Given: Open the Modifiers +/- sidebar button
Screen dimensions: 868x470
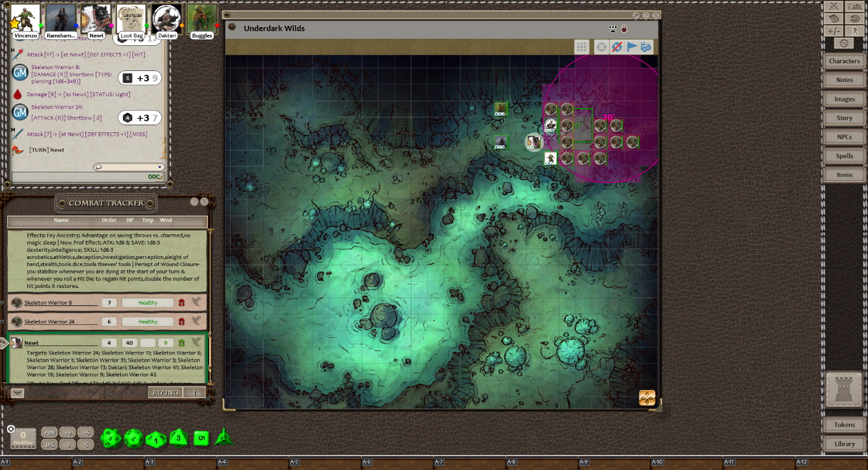Looking at the screenshot, I should coord(834,31).
